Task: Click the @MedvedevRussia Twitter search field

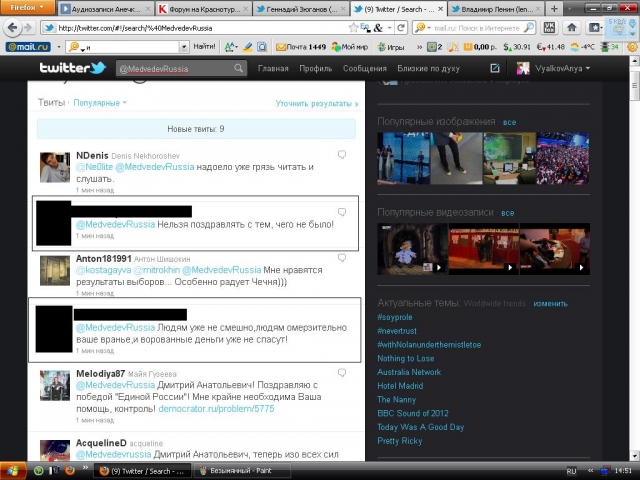Action: point(175,69)
